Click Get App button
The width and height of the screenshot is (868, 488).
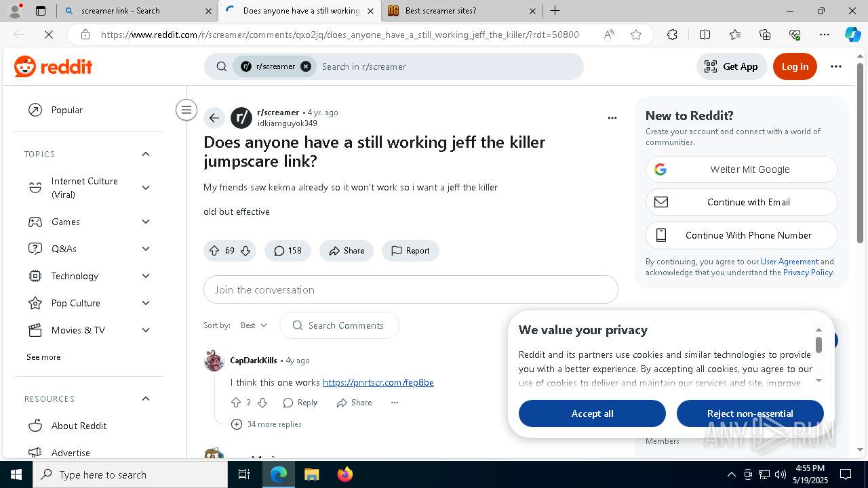tap(731, 66)
